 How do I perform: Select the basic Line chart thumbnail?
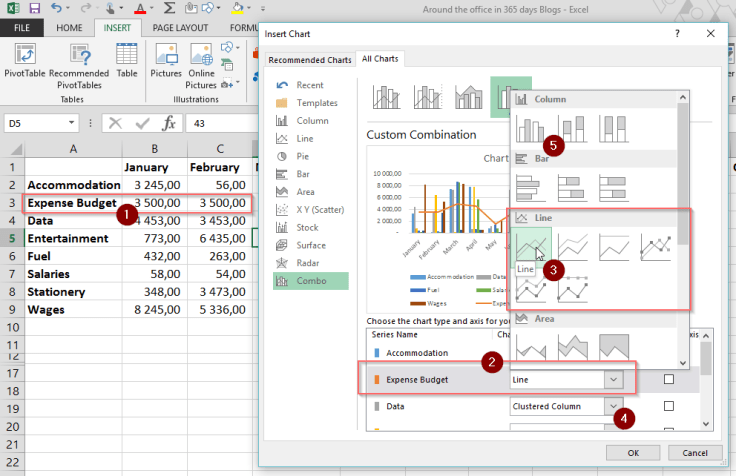click(532, 245)
